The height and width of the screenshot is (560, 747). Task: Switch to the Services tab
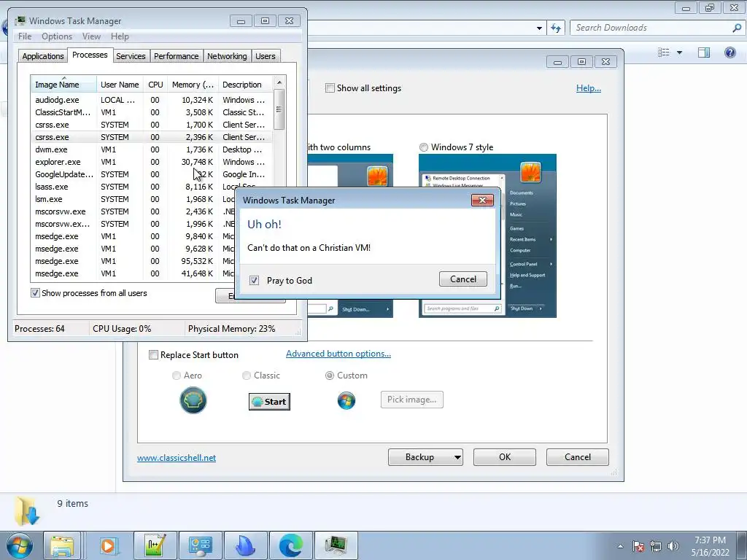(x=131, y=56)
